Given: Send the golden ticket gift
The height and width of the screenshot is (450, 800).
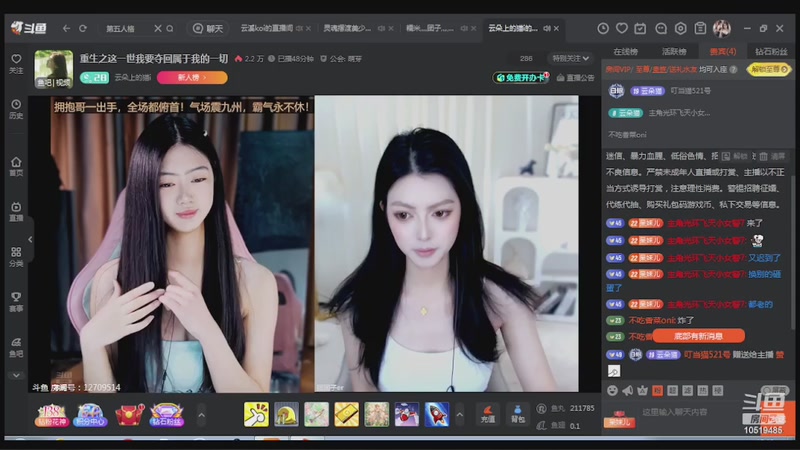Looking at the screenshot, I should click(346, 414).
